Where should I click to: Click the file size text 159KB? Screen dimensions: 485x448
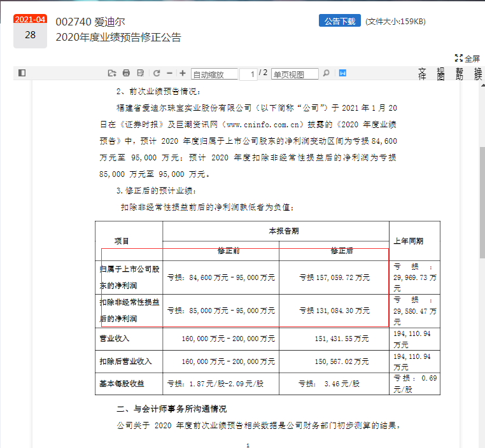click(395, 22)
